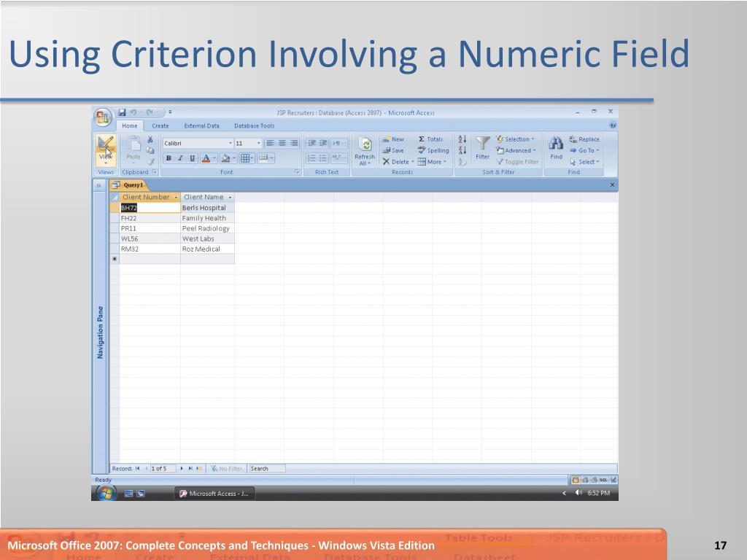Run Spelling check

click(433, 150)
